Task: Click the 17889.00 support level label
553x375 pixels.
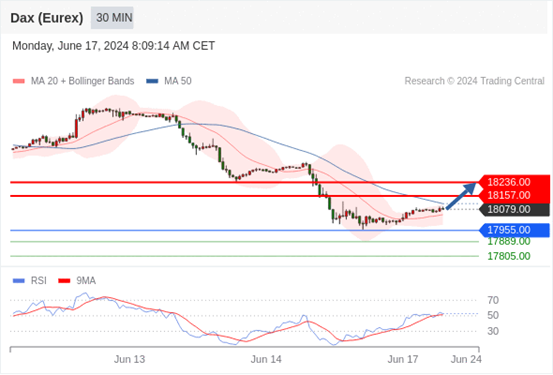Action: [x=509, y=242]
